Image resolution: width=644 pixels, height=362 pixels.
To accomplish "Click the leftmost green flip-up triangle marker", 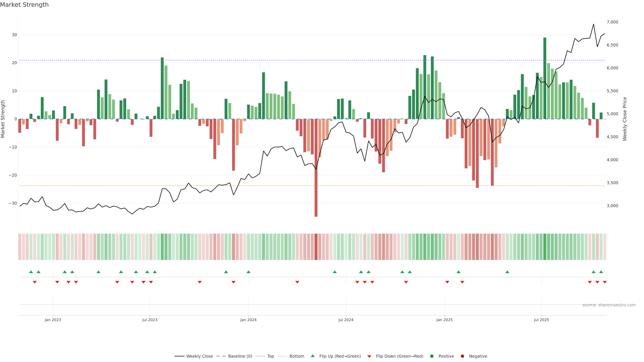I will 31,272.
